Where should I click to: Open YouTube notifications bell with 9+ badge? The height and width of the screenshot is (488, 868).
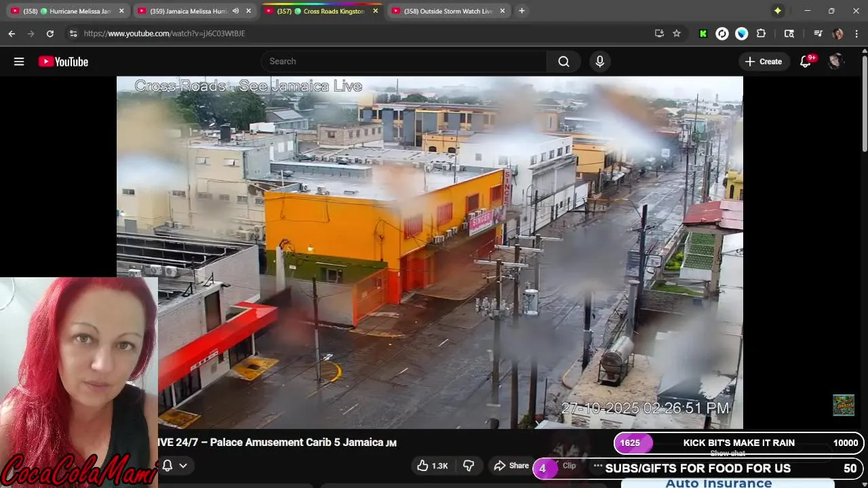[x=806, y=62]
